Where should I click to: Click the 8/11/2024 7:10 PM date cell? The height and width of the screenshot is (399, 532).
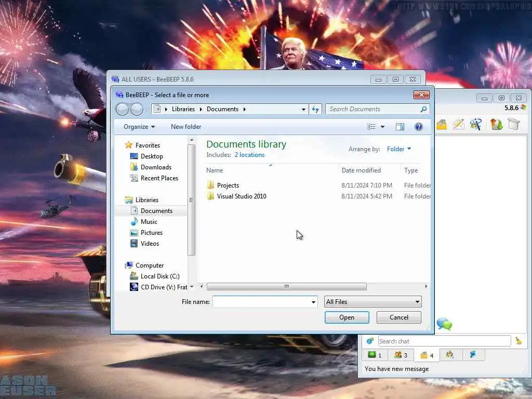[367, 185]
